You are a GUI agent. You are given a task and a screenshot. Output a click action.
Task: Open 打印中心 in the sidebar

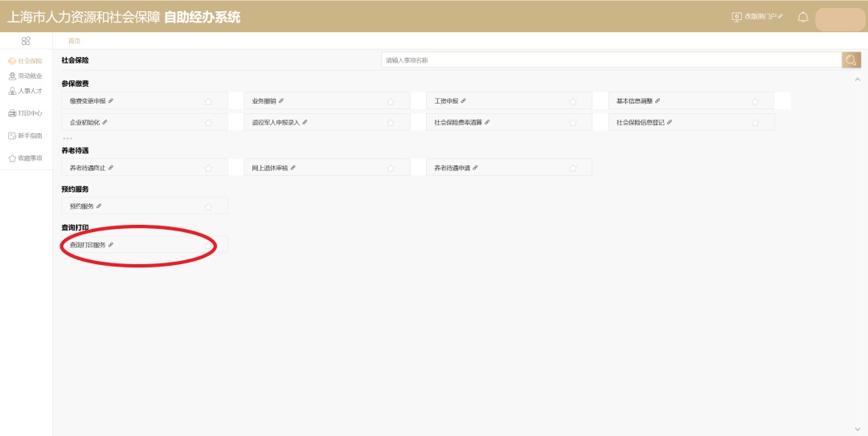coord(26,113)
